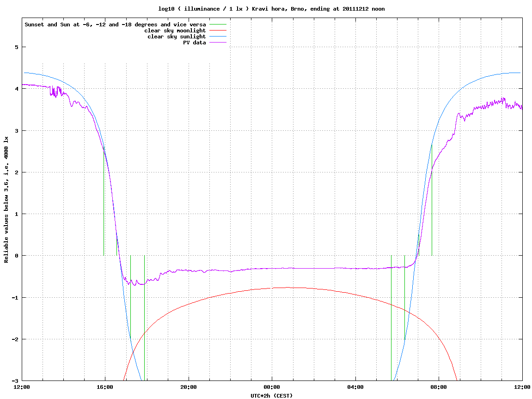The image size is (532, 399).
Task: Click the y-axis tick label 5
Action: click(16, 47)
